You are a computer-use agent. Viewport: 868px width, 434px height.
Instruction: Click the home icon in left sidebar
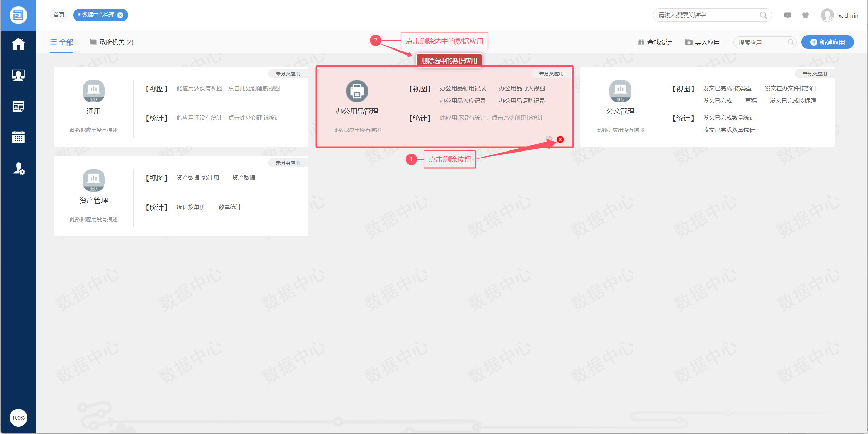click(x=18, y=44)
